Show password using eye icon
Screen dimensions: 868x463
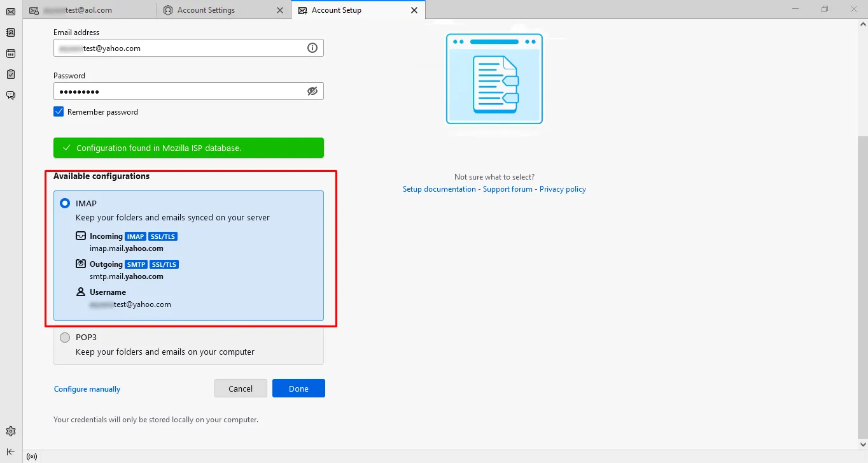tap(312, 91)
